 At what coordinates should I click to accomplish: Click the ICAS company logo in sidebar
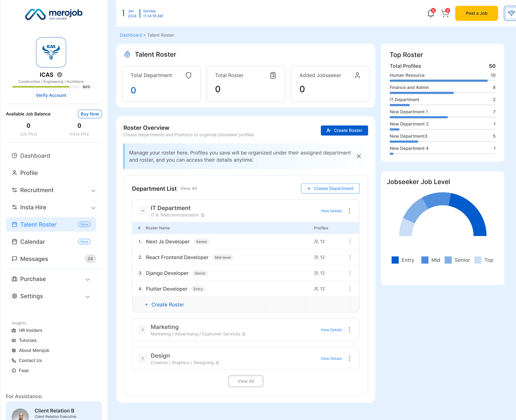(x=51, y=52)
